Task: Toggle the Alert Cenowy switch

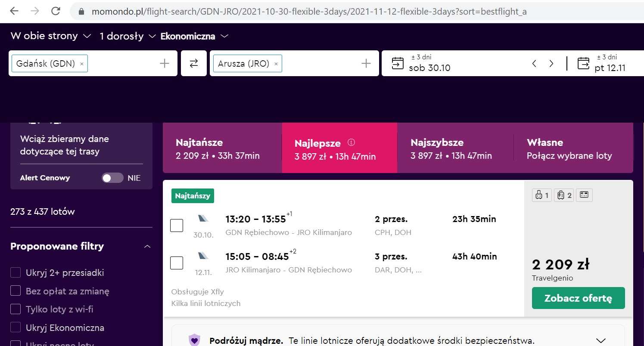Action: coord(112,178)
